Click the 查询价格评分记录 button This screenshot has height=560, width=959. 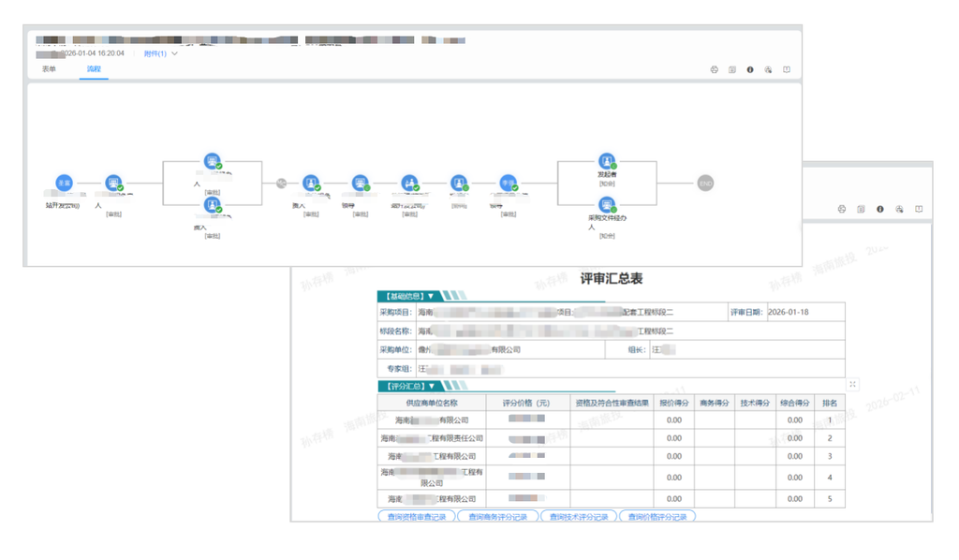(x=657, y=517)
